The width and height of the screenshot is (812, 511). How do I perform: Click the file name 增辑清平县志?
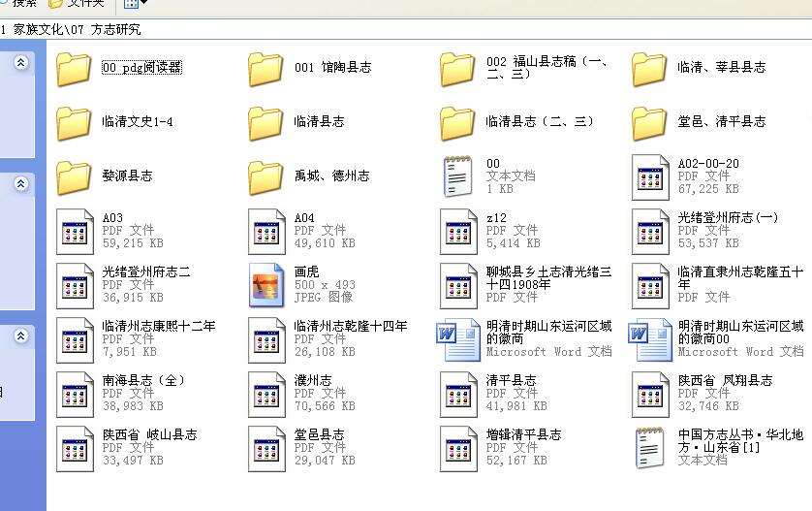pyautogui.click(x=523, y=434)
